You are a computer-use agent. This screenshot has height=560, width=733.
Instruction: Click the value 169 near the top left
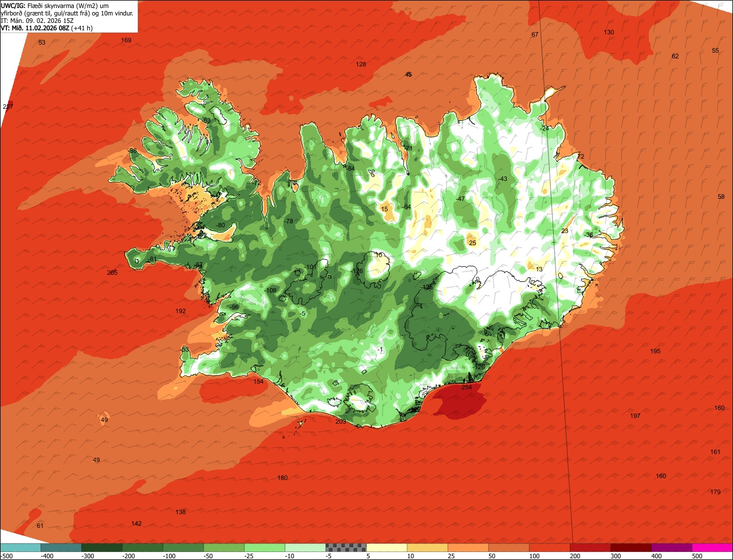[126, 40]
